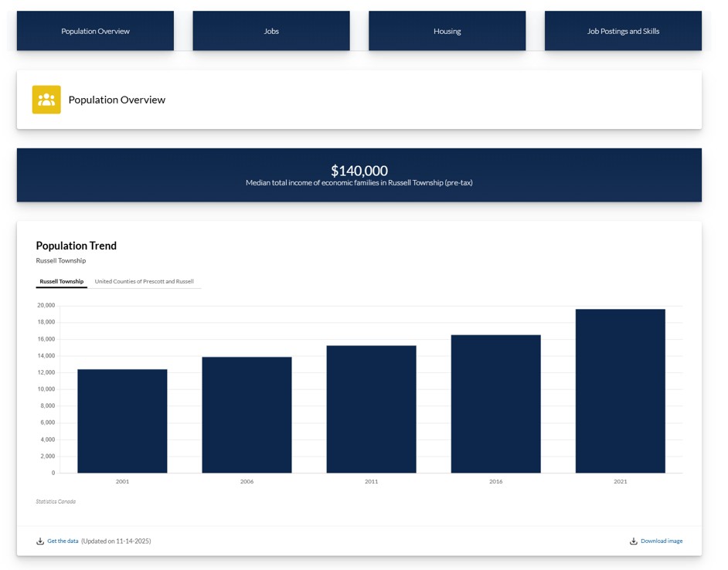The height and width of the screenshot is (570, 728).
Task: Click the $140,000 median income banner
Action: click(x=359, y=175)
